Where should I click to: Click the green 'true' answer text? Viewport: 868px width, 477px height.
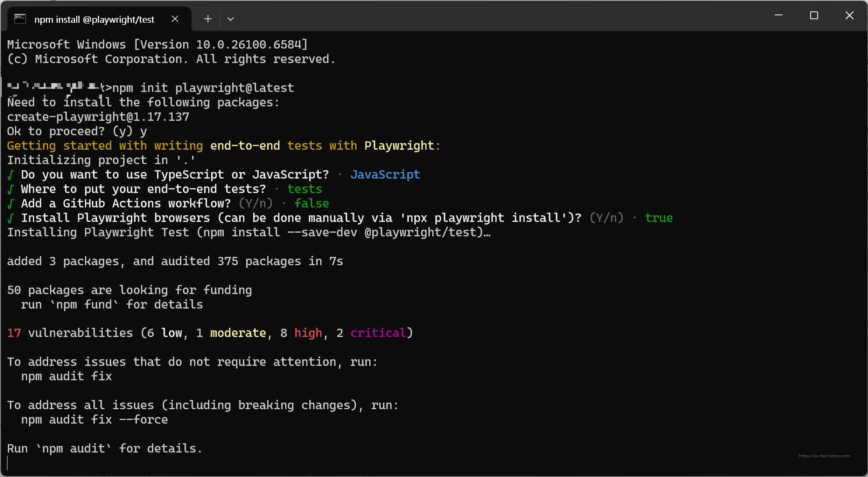pos(659,218)
